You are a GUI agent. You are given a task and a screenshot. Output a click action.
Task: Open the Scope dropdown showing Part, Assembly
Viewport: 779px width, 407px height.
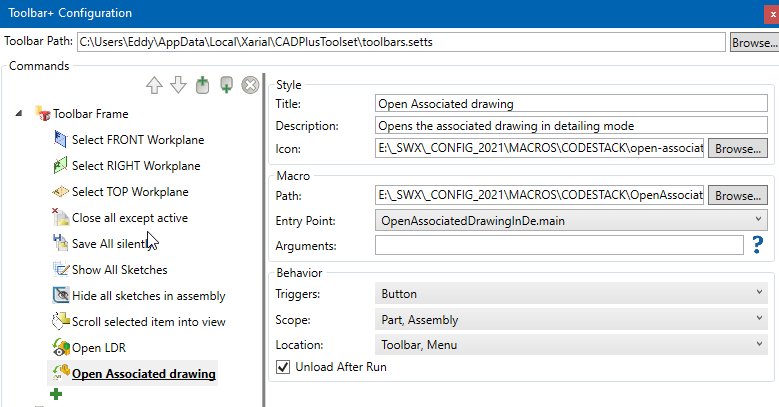tap(571, 320)
